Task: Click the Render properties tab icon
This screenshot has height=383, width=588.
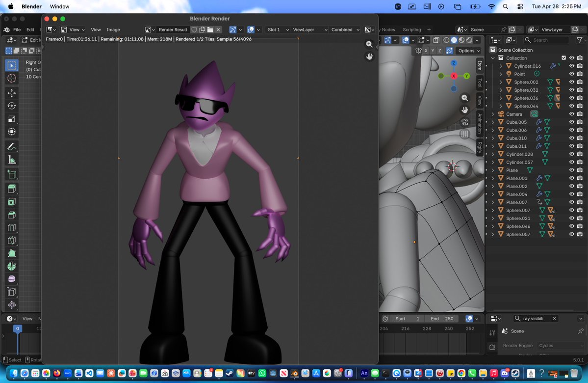Action: (492, 347)
